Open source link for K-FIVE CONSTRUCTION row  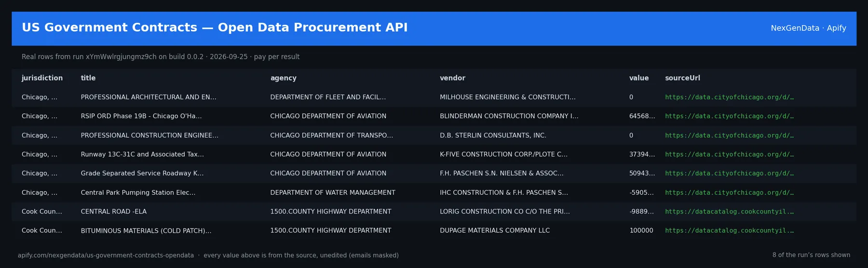(729, 154)
